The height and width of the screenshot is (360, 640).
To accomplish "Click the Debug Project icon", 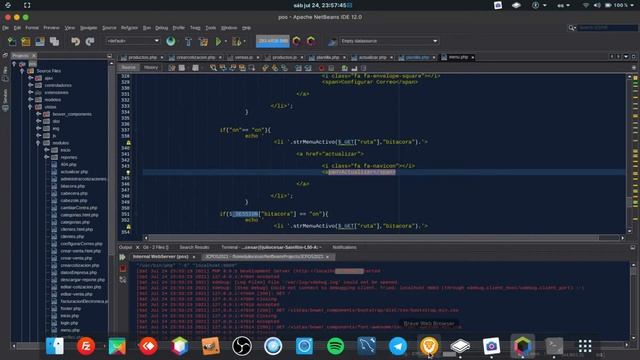I will click(x=236, y=41).
